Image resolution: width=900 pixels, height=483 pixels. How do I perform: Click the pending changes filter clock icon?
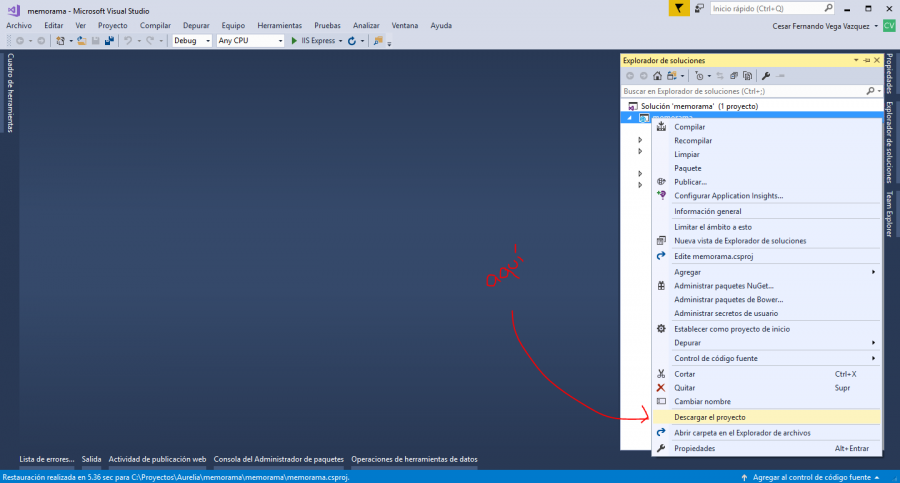click(x=699, y=76)
